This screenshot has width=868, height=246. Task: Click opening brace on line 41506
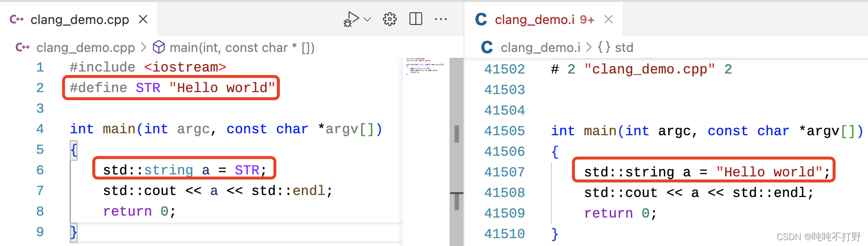555,151
